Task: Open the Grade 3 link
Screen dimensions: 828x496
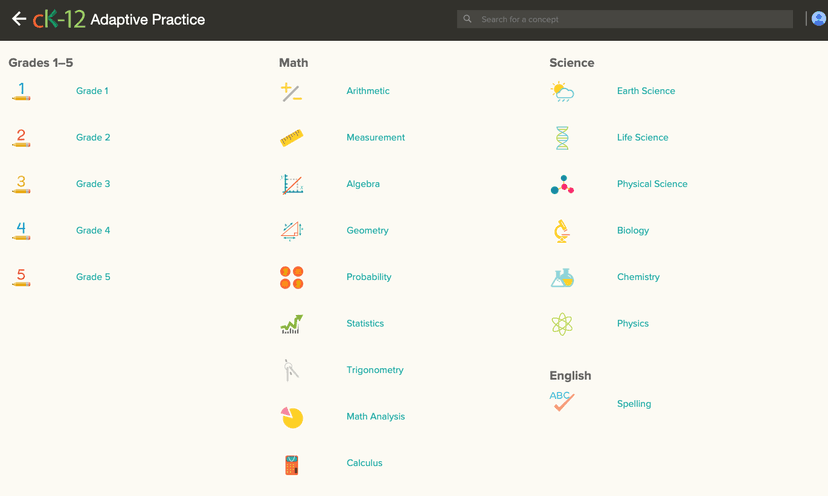Action: click(x=93, y=184)
